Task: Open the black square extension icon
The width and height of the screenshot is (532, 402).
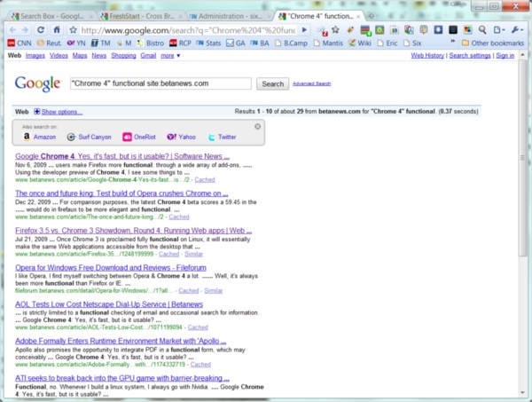Action: pos(453,30)
